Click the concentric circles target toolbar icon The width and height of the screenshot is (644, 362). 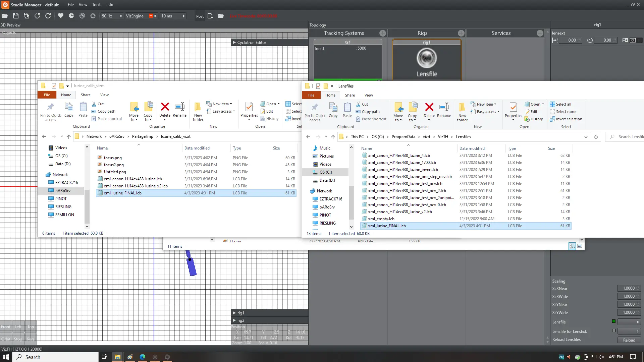82,16
